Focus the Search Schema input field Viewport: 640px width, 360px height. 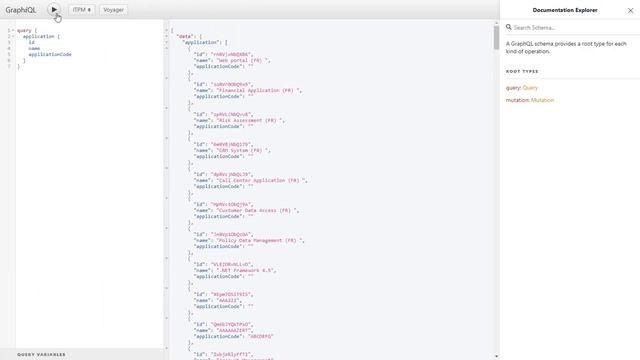click(573, 28)
